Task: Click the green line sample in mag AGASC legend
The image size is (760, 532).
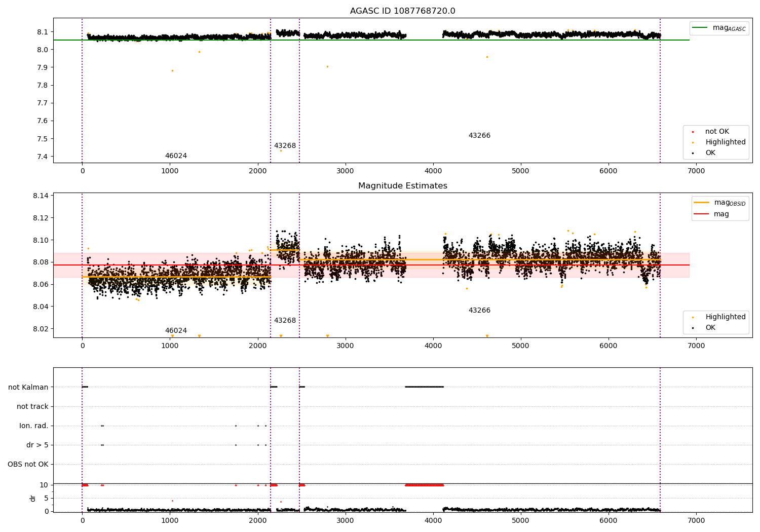Action: point(700,28)
